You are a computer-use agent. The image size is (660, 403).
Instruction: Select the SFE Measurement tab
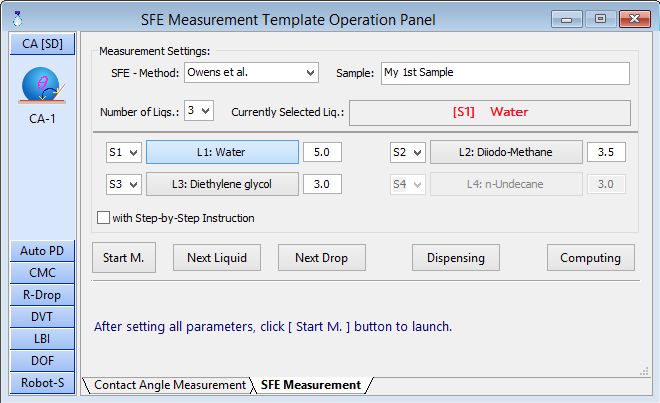click(x=310, y=385)
